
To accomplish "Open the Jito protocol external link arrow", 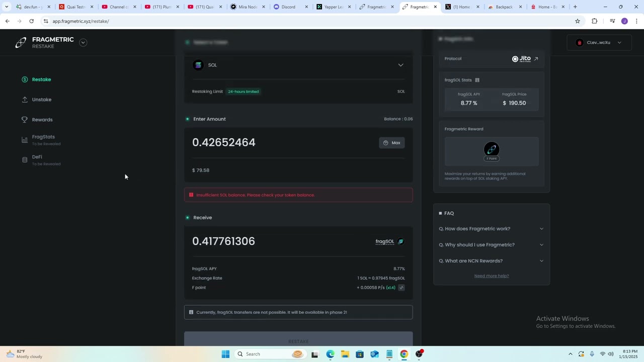I will [536, 59].
